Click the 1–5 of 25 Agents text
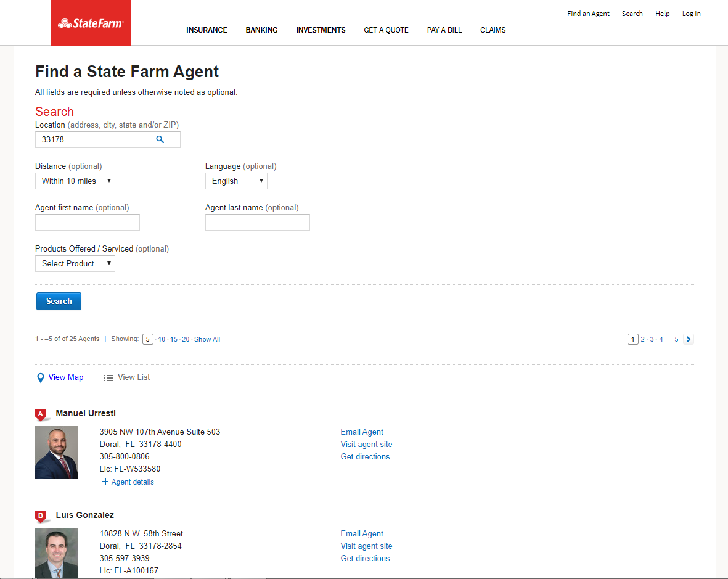This screenshot has width=728, height=579. pos(67,339)
